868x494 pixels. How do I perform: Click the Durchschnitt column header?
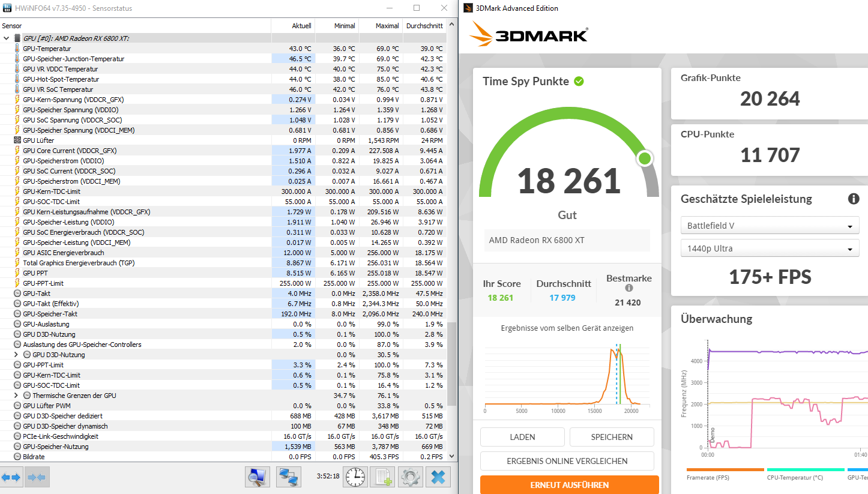coord(424,26)
